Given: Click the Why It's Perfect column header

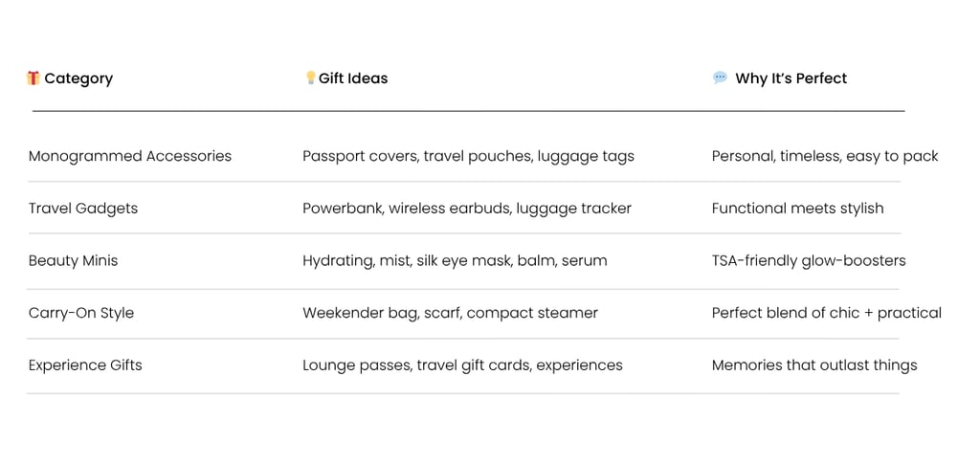Looking at the screenshot, I should pos(791,78).
